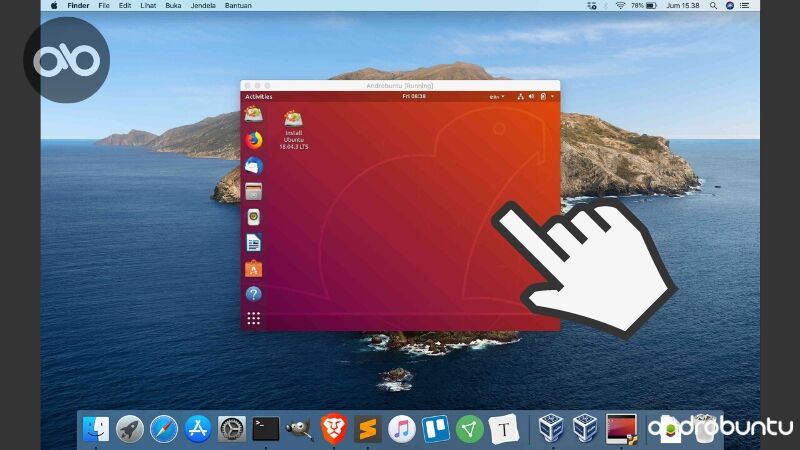
Task: Click the Ubuntu network status icon
Action: tap(520, 96)
